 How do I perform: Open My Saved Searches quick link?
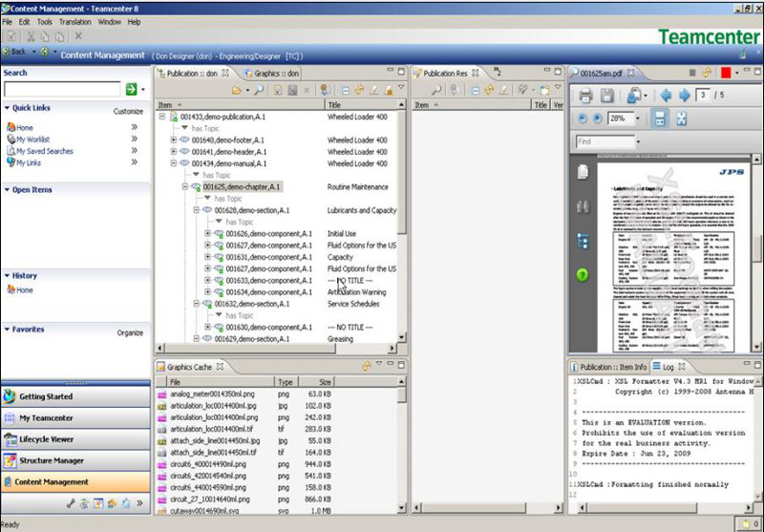tap(44, 152)
